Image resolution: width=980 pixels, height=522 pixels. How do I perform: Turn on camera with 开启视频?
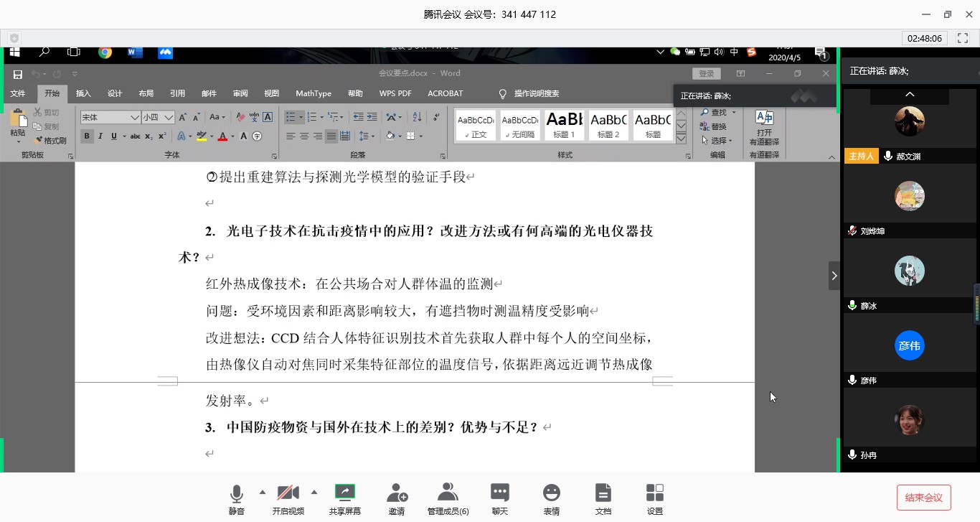pyautogui.click(x=288, y=498)
